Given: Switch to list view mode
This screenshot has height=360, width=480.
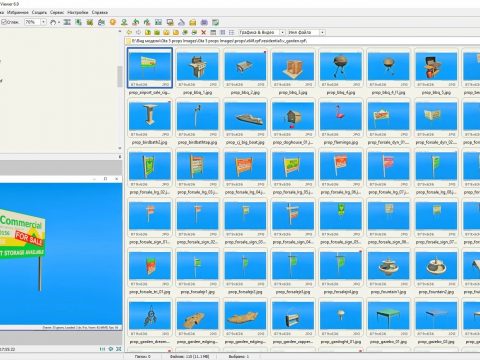Looking at the screenshot, I should [232, 32].
